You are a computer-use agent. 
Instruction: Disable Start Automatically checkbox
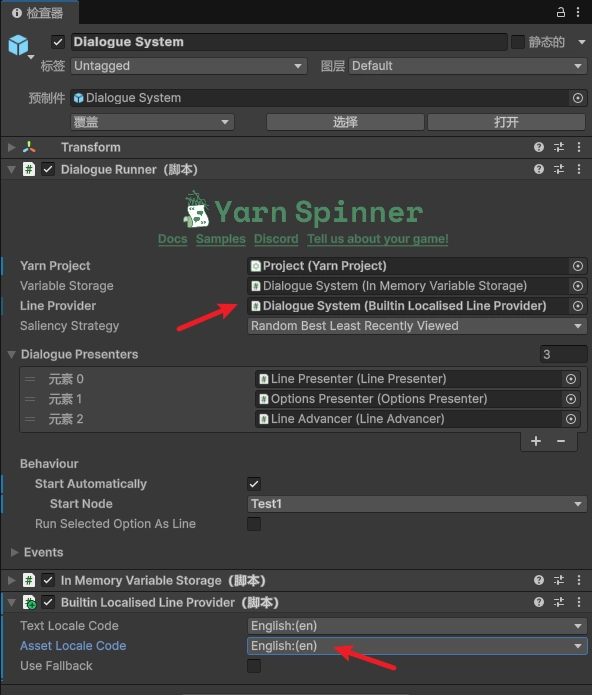coord(254,484)
